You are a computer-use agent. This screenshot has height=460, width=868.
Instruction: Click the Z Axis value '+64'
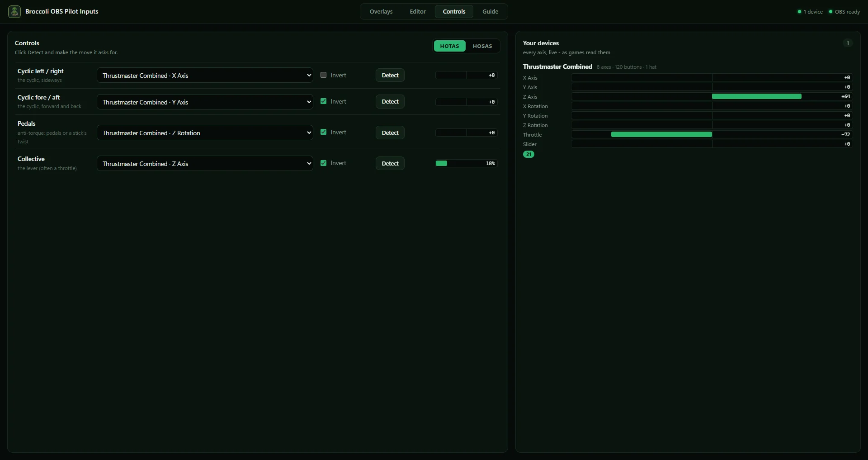click(845, 96)
